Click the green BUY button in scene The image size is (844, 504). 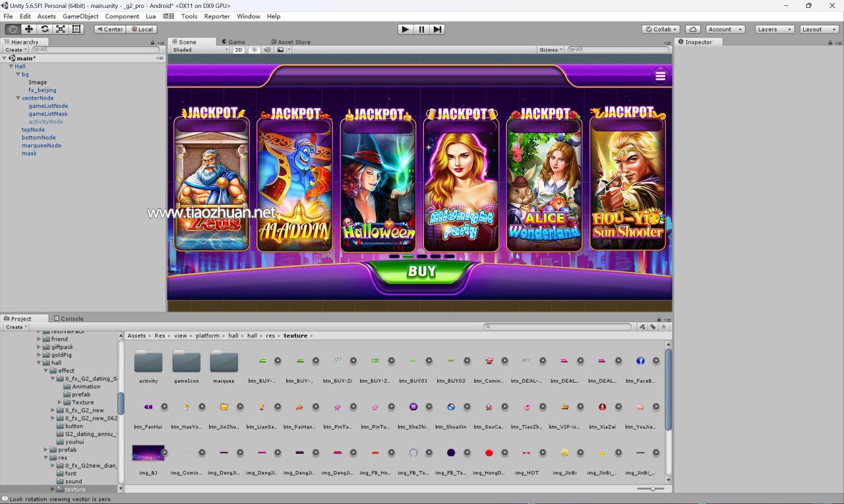point(422,271)
